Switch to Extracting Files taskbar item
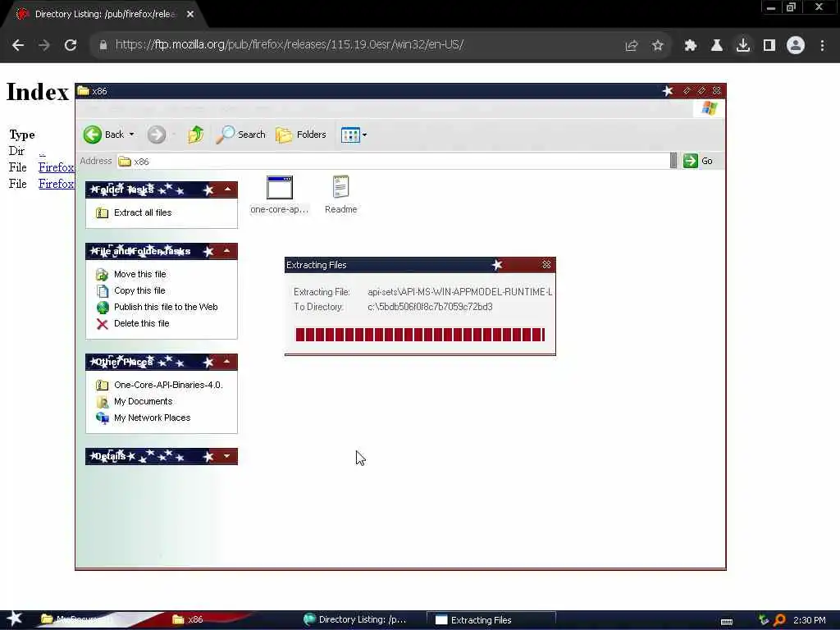Image resolution: width=840 pixels, height=630 pixels. 491,620
